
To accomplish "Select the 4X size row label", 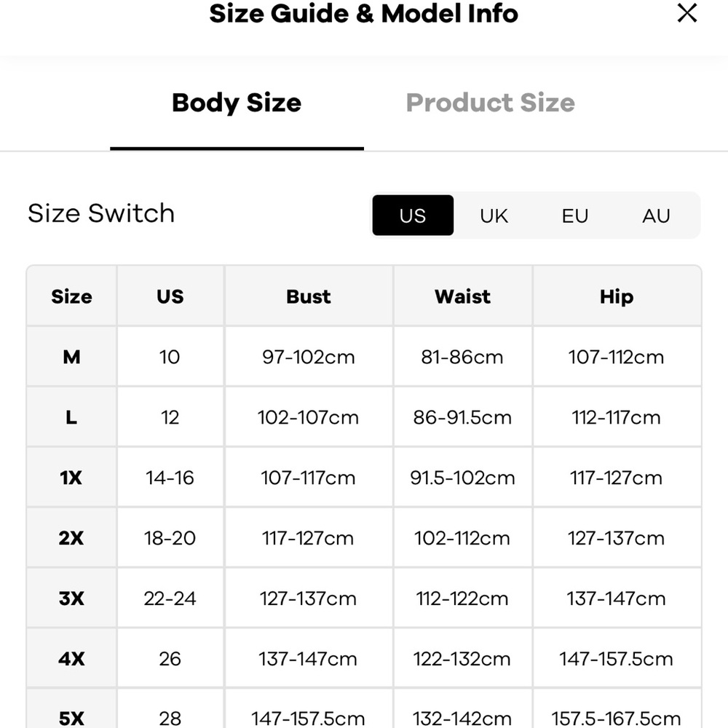I will pyautogui.click(x=71, y=659).
